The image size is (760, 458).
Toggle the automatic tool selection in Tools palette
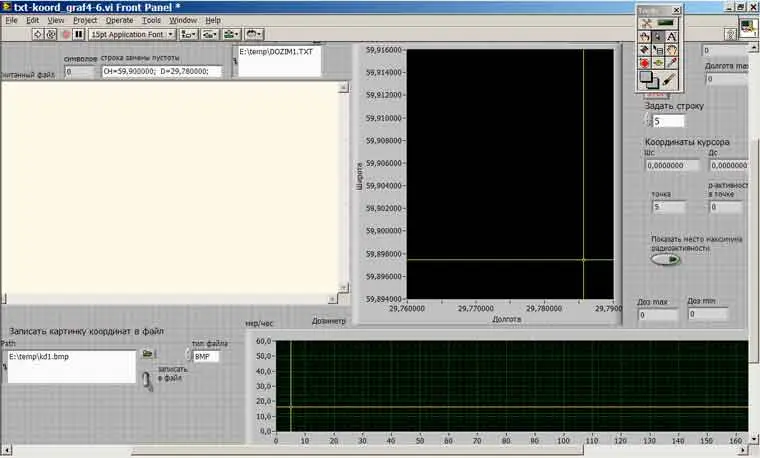659,22
